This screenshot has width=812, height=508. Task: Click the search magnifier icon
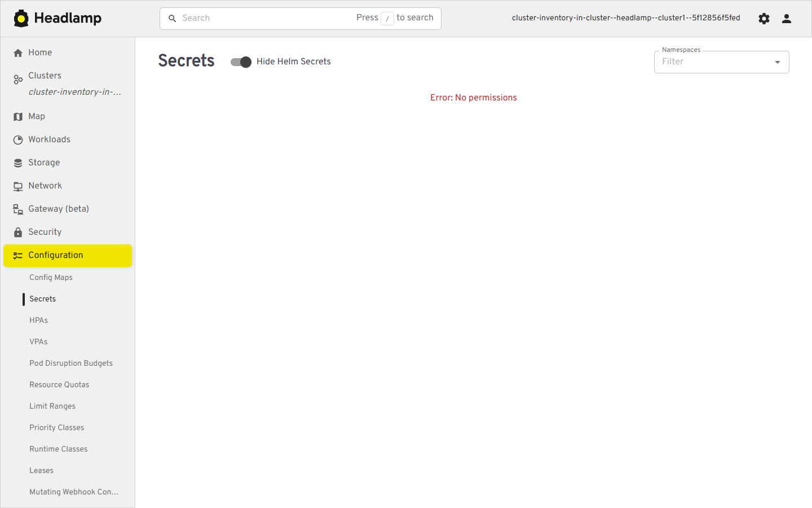point(173,19)
